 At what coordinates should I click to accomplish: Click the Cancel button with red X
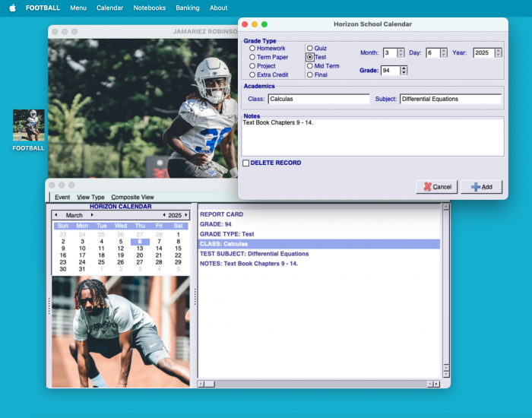coord(437,187)
